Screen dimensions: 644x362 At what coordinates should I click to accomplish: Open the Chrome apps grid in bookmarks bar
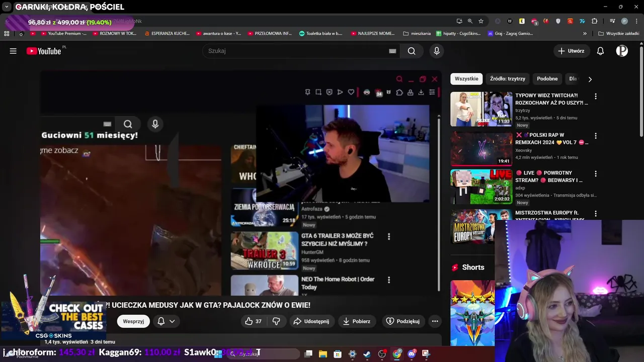click(7, 34)
